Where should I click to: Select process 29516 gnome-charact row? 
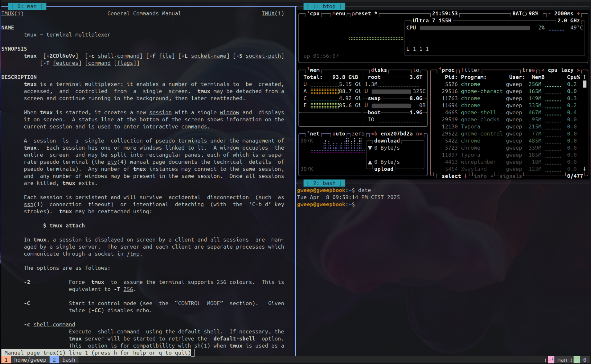point(509,91)
